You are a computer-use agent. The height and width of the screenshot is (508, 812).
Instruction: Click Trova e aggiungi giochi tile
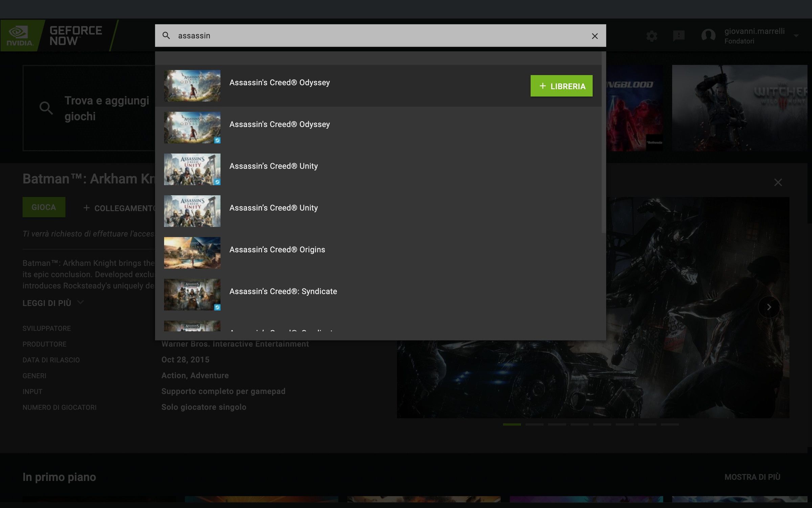pos(89,108)
